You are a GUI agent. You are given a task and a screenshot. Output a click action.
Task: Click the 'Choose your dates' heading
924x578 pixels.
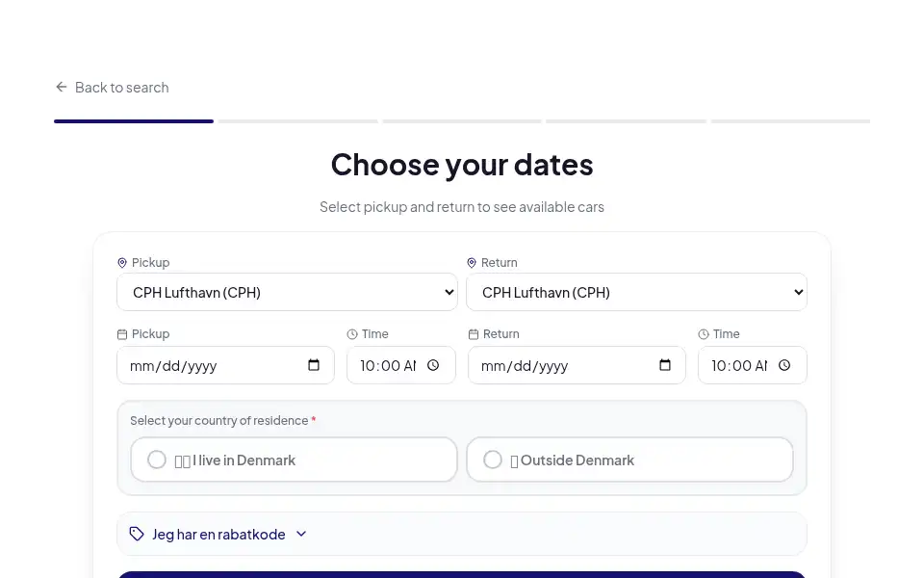[x=462, y=165]
